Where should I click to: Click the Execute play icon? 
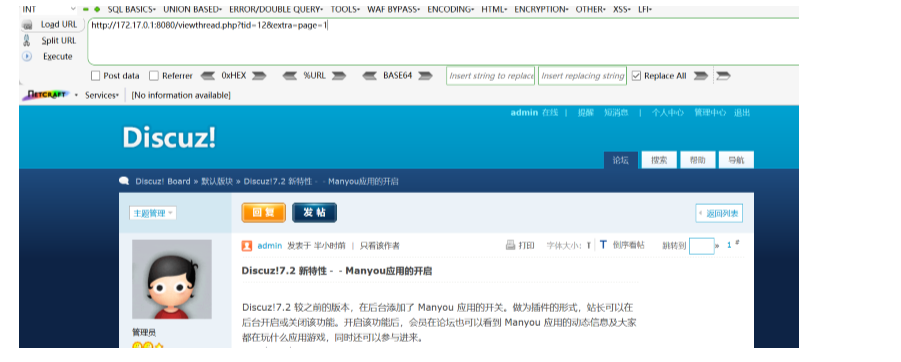click(x=26, y=56)
